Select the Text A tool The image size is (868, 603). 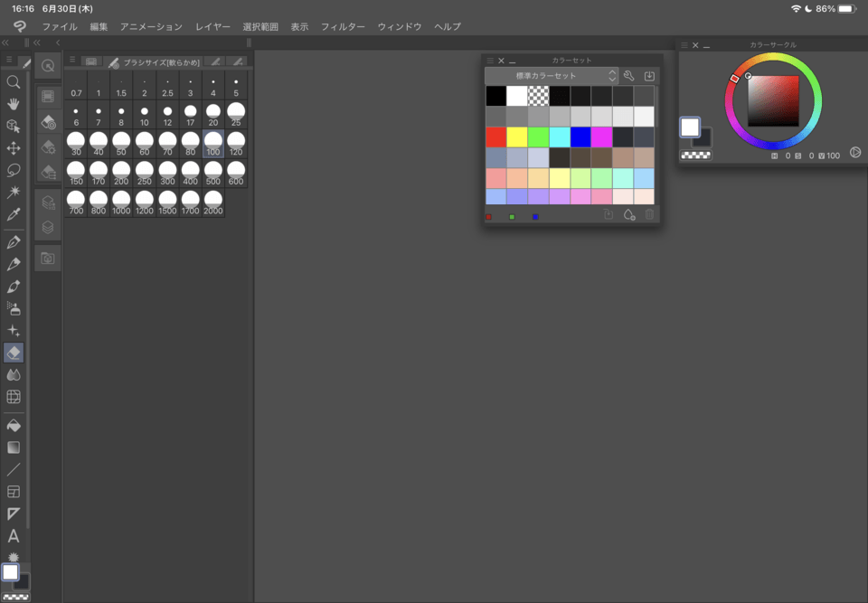pos(14,536)
